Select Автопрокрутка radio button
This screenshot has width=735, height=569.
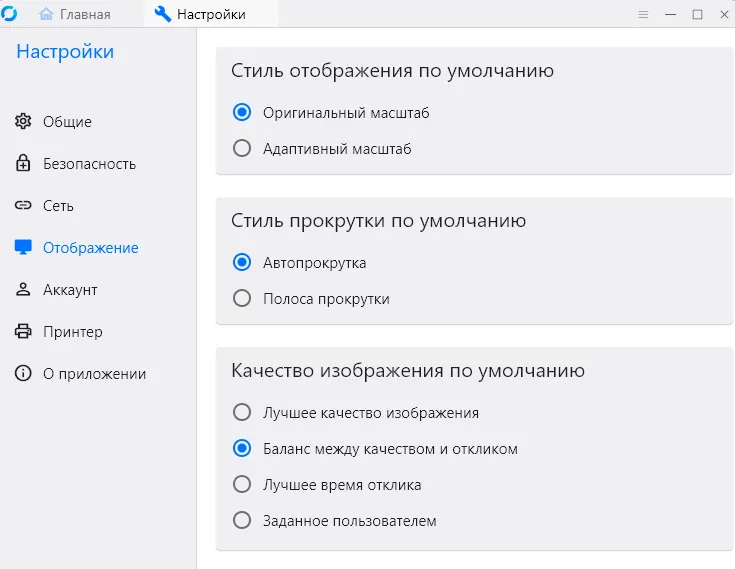click(x=241, y=263)
